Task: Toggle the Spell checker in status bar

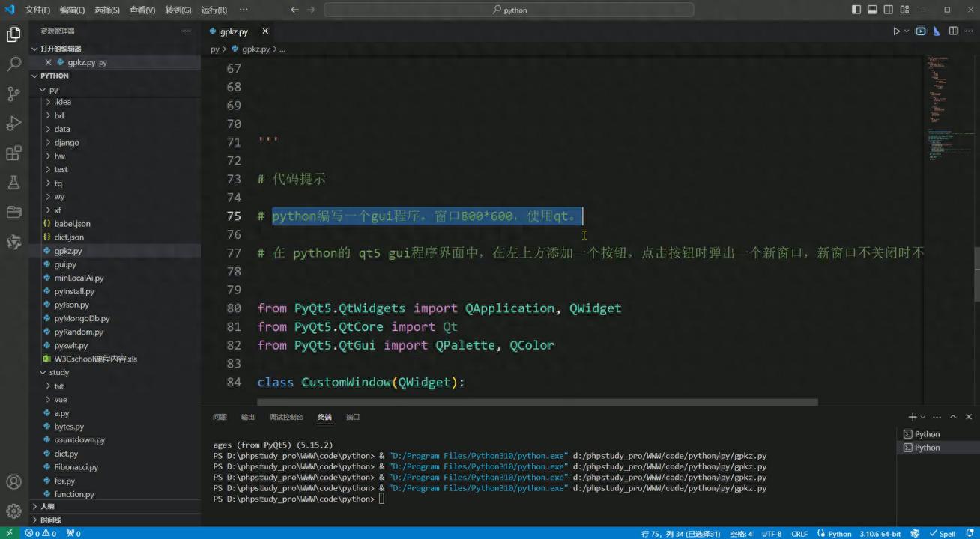Action: click(943, 534)
